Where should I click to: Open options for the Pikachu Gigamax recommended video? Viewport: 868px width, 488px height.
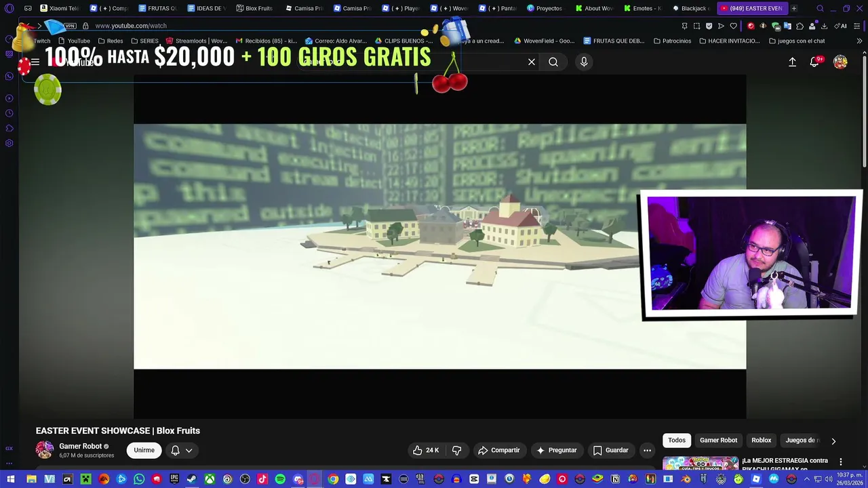pyautogui.click(x=841, y=462)
